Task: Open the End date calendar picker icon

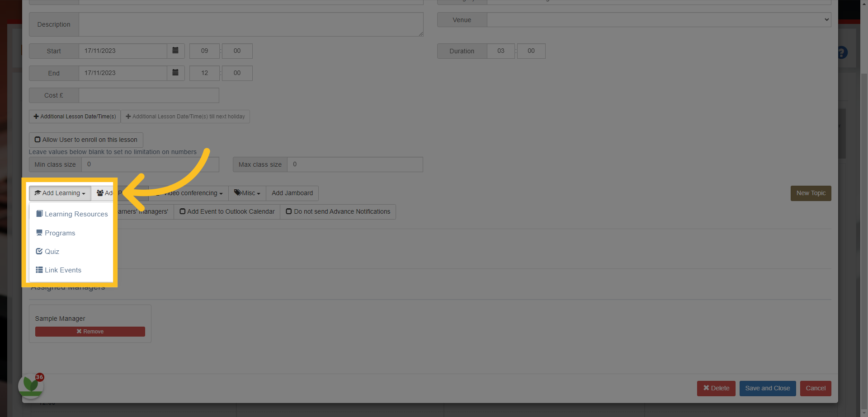Action: click(175, 73)
